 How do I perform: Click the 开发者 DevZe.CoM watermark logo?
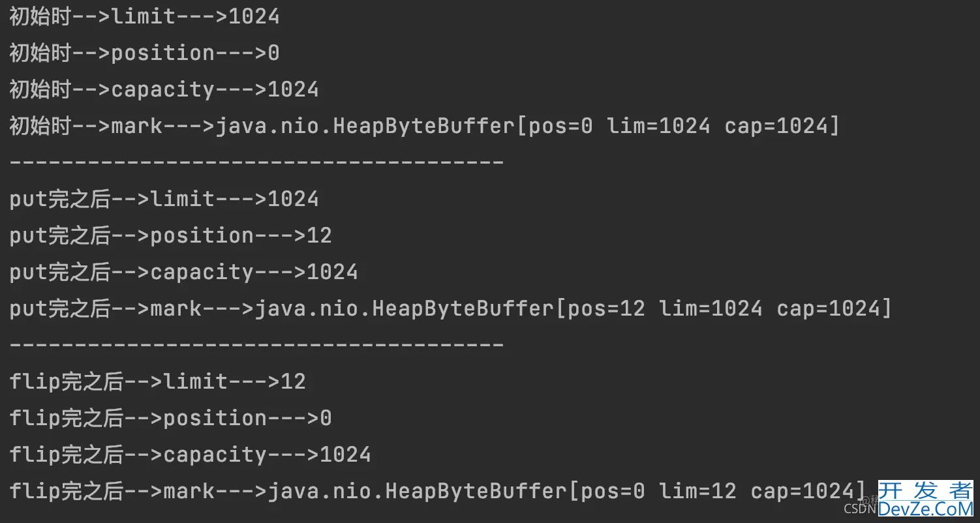click(x=925, y=499)
